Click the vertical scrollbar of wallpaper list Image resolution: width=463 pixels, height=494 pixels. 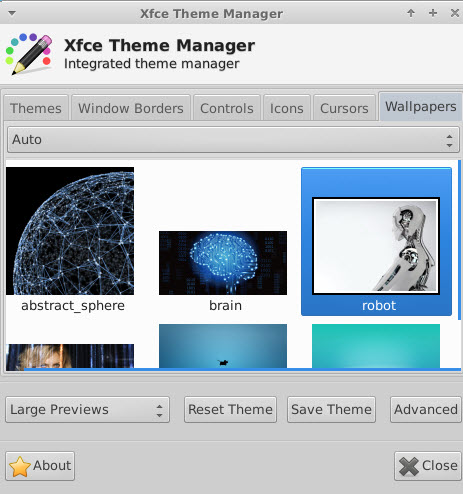tap(460, 240)
